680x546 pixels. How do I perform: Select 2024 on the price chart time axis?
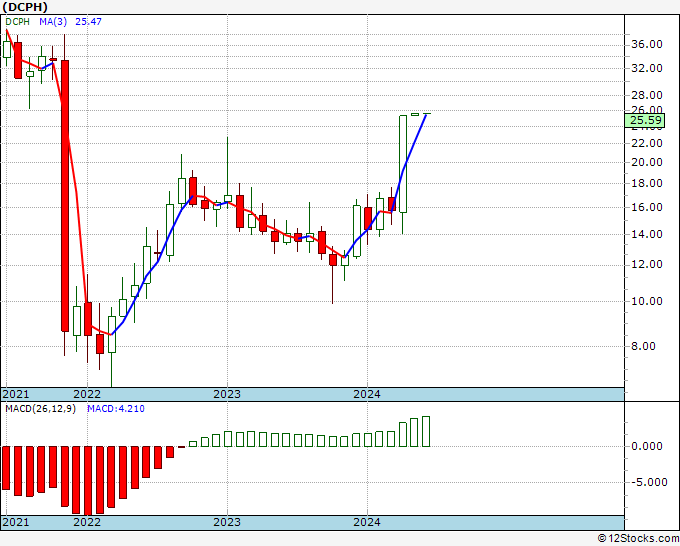(367, 394)
